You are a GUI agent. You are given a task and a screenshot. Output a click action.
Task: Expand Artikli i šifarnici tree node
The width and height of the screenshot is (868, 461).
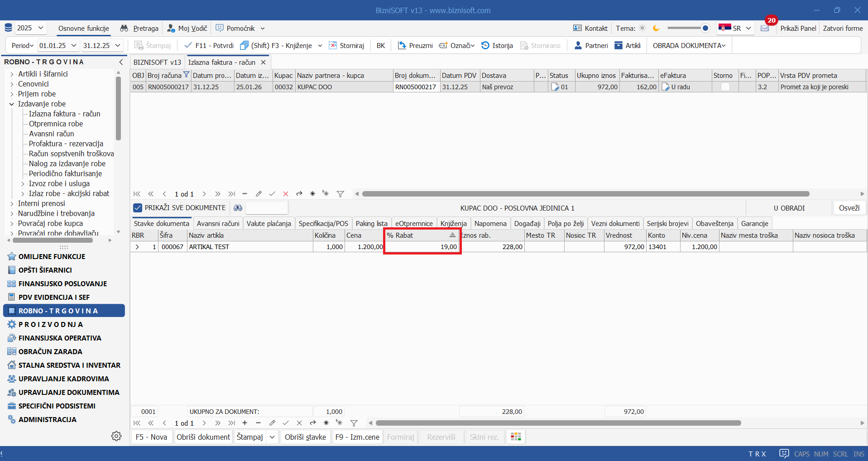tap(12, 74)
